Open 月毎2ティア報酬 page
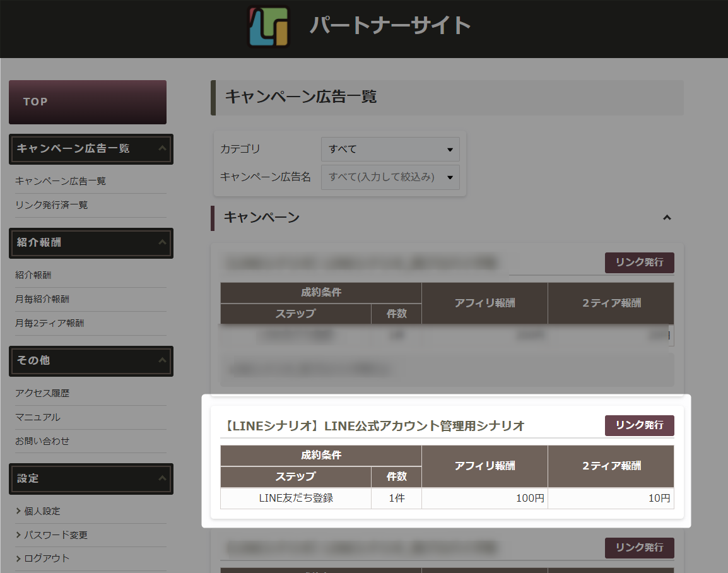The image size is (728, 573). [50, 322]
